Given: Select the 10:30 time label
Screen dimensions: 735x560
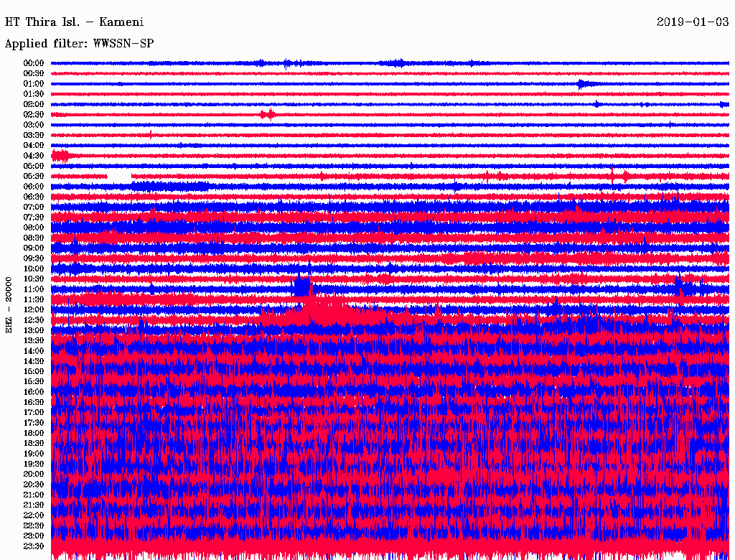Looking at the screenshot, I should (x=34, y=279).
